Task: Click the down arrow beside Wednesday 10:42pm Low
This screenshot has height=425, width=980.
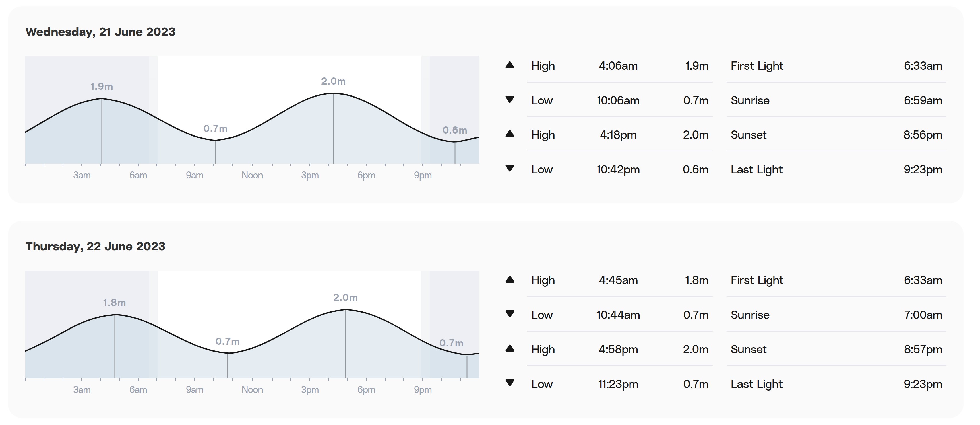Action: click(510, 168)
